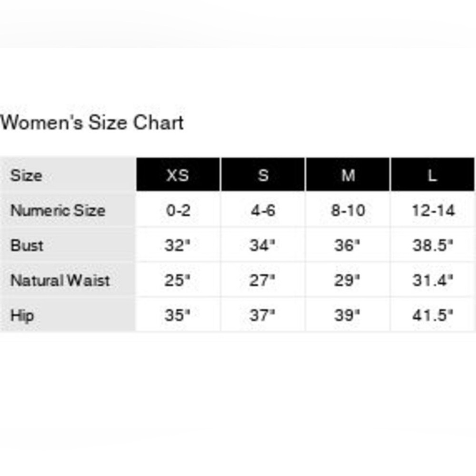Click the 38.5" bust measurement cell
Image resolution: width=476 pixels, height=476 pixels.
click(x=433, y=246)
